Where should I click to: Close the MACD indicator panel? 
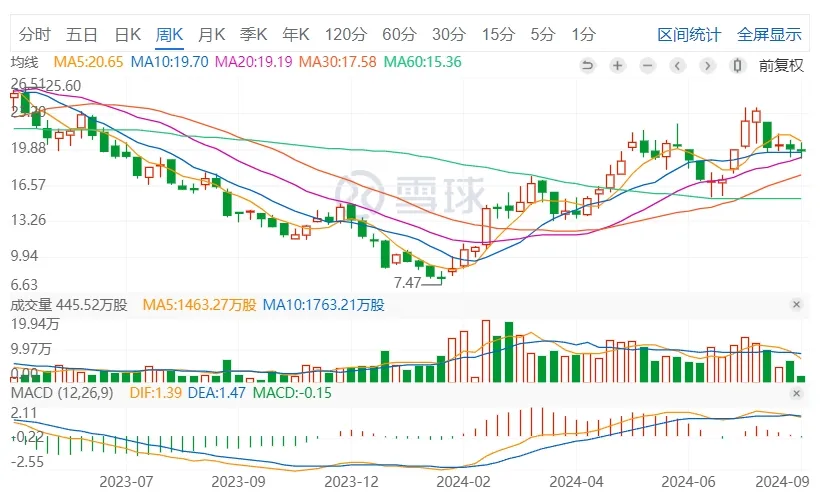click(x=797, y=393)
